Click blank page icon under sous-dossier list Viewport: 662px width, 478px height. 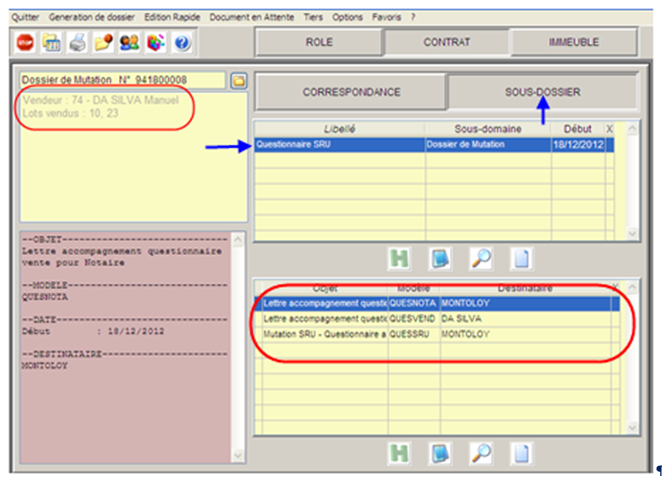pos(521,258)
